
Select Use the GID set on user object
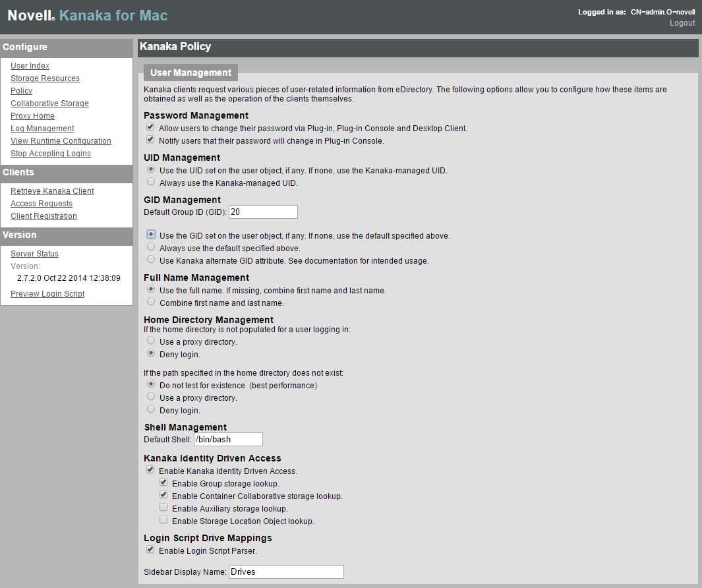[152, 235]
